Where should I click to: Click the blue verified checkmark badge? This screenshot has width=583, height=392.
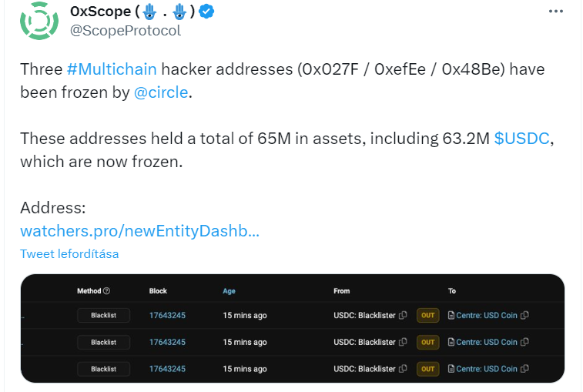(x=206, y=12)
